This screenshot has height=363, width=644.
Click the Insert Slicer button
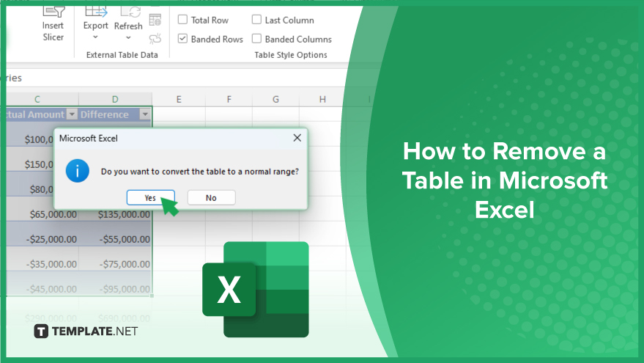[53, 25]
